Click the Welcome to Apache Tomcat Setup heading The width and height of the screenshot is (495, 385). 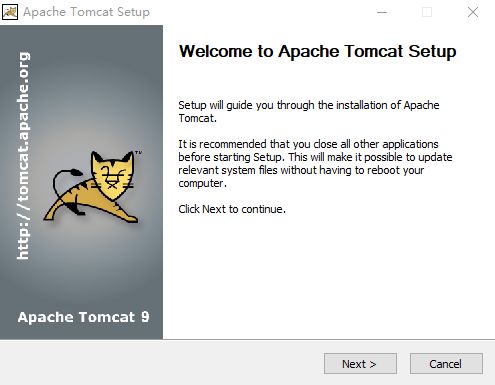318,52
